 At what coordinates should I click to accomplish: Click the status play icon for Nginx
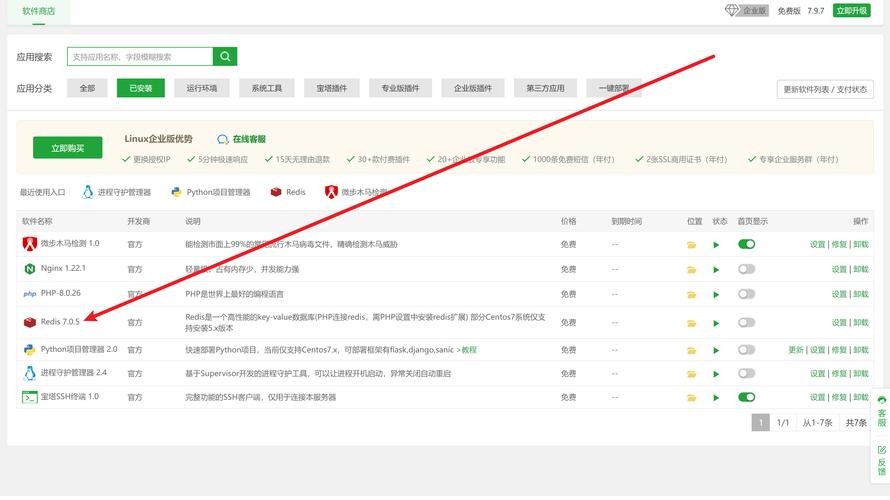click(716, 270)
